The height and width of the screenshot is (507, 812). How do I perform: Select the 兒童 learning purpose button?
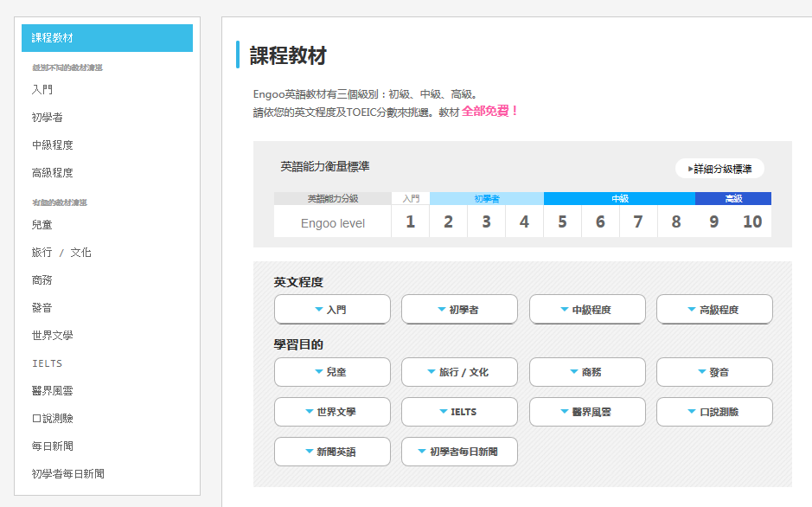coord(332,372)
